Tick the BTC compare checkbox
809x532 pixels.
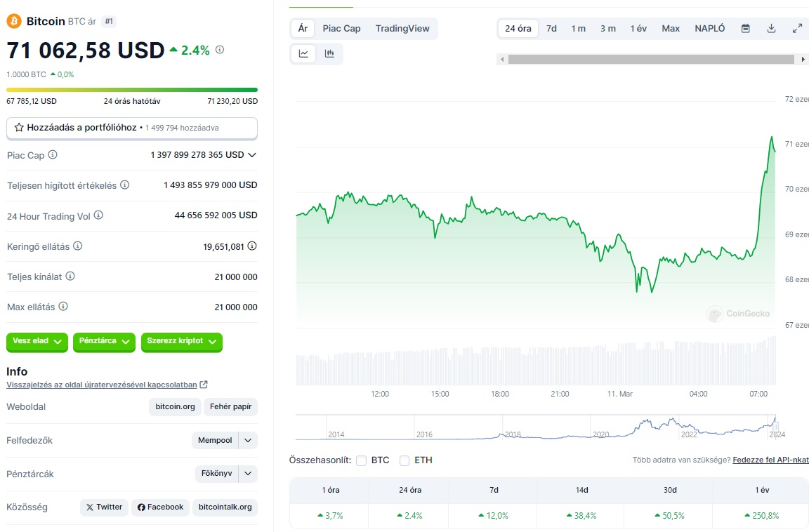click(x=361, y=460)
